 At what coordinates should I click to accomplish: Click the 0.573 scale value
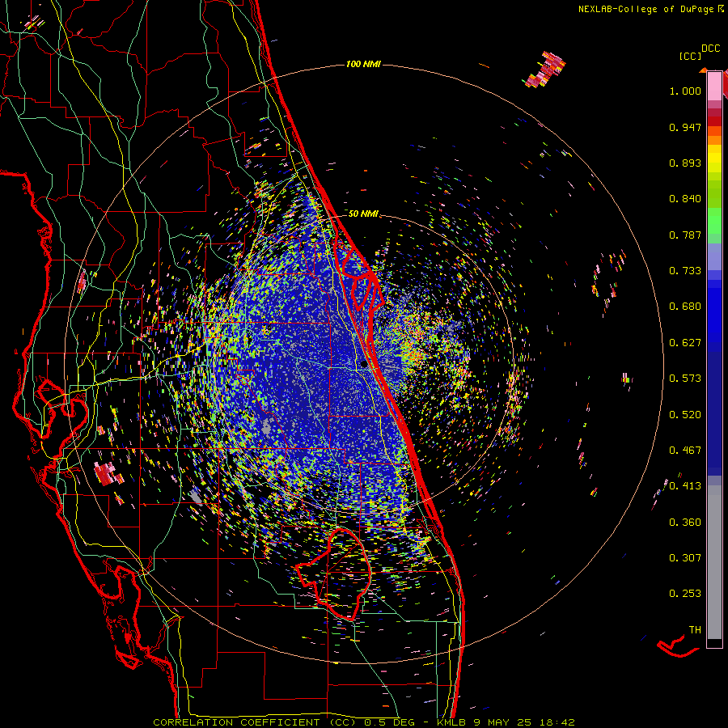(x=685, y=379)
